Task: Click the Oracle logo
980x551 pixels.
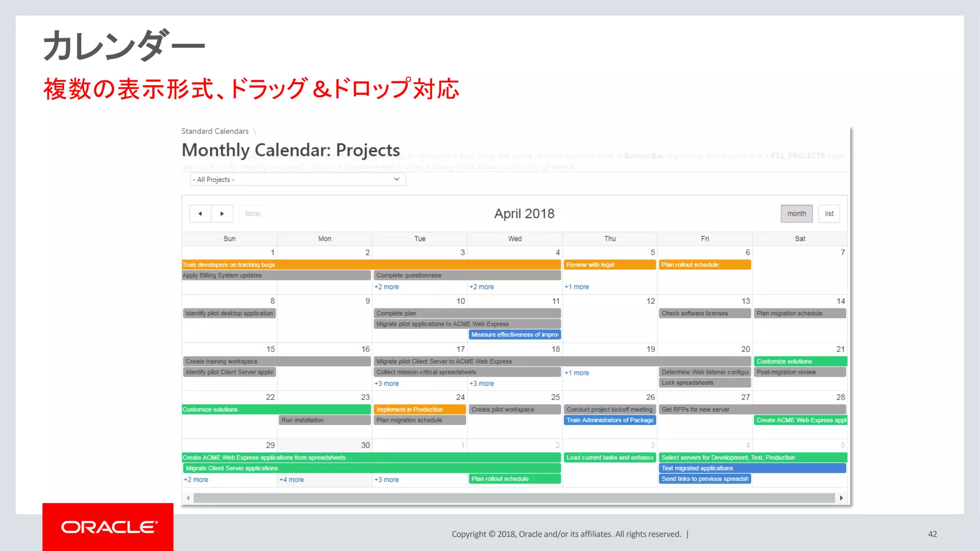Action: click(x=108, y=527)
